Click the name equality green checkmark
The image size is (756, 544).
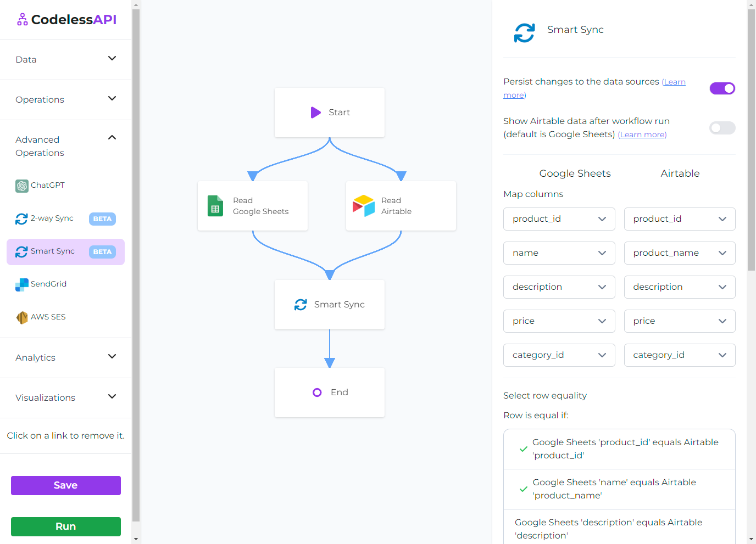tap(524, 489)
